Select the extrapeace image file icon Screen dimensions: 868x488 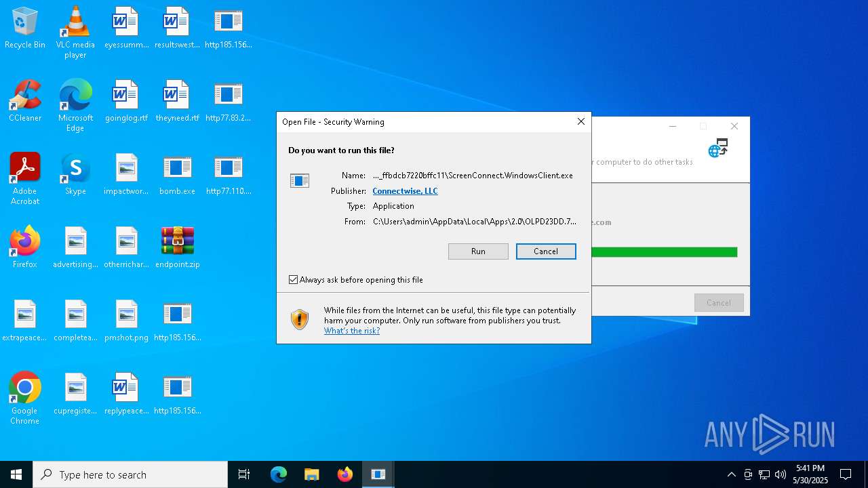coord(25,321)
